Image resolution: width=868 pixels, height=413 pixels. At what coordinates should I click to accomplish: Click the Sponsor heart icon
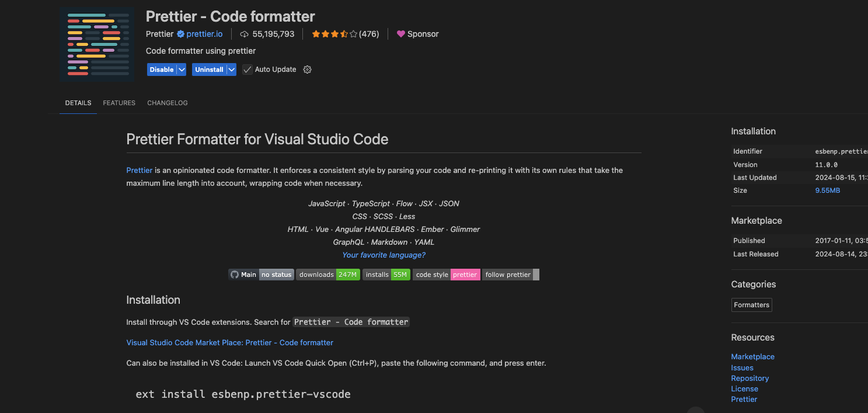[400, 34]
